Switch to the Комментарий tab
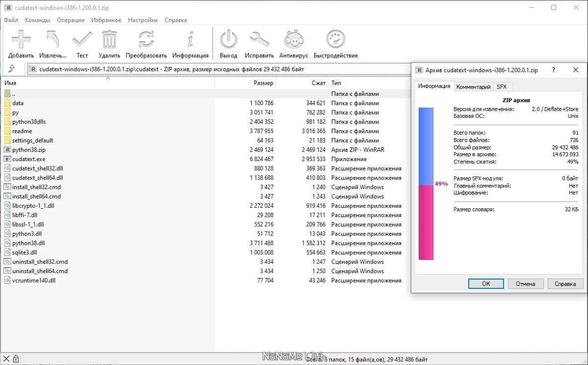The width and height of the screenshot is (588, 365). tap(473, 87)
